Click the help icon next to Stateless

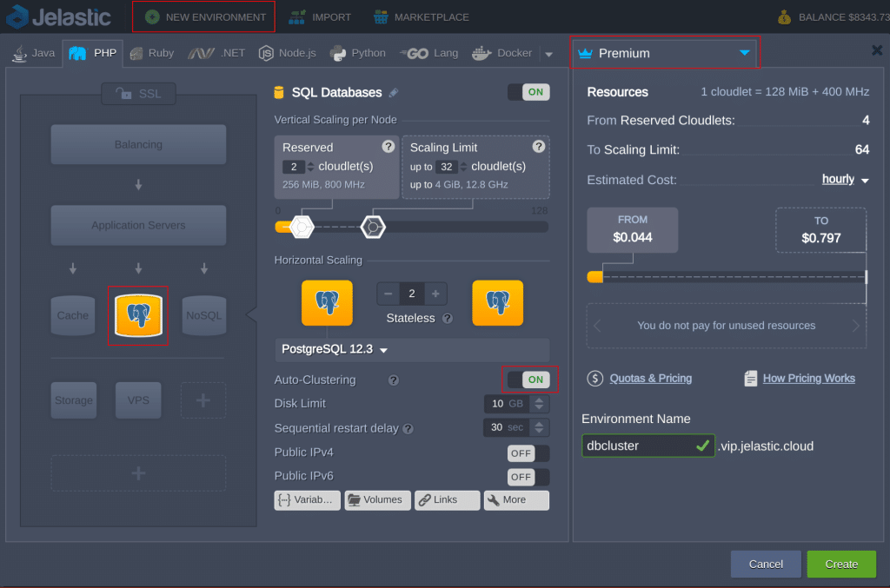click(448, 319)
